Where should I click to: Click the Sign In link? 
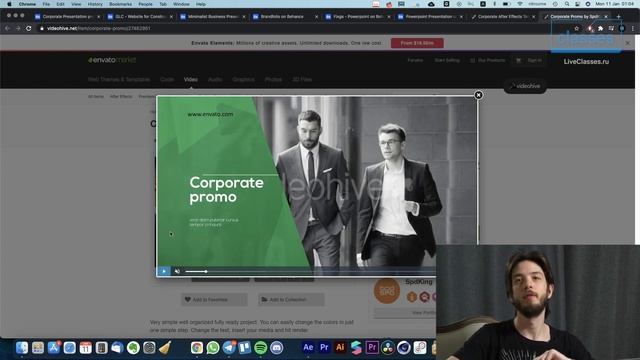534,60
